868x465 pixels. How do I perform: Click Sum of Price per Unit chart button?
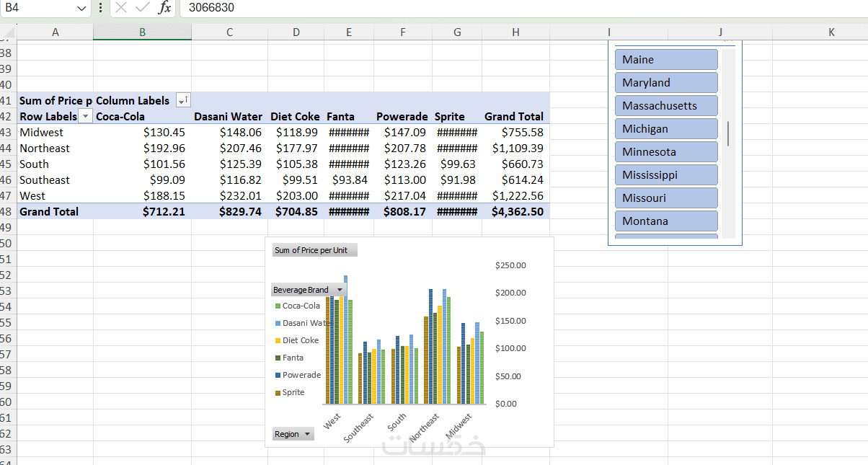click(x=315, y=250)
